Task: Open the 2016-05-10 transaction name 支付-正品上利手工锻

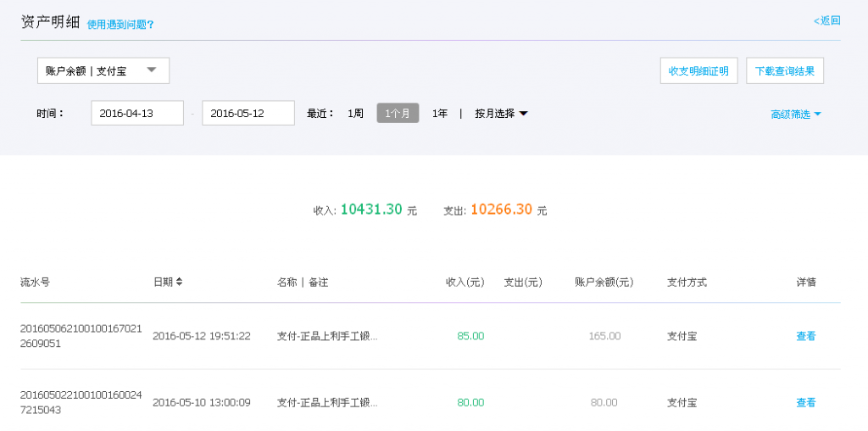Action: click(x=327, y=403)
